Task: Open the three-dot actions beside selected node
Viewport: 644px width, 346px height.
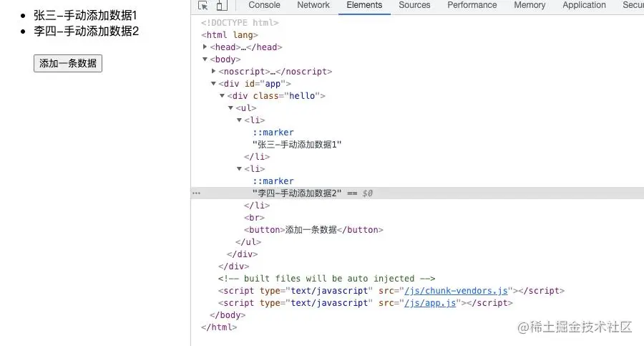Action: click(x=196, y=193)
